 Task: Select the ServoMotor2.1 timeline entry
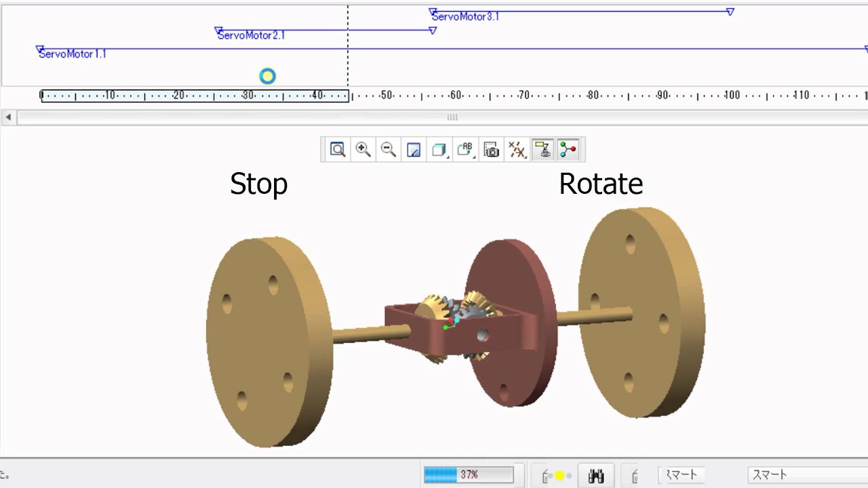pyautogui.click(x=251, y=35)
